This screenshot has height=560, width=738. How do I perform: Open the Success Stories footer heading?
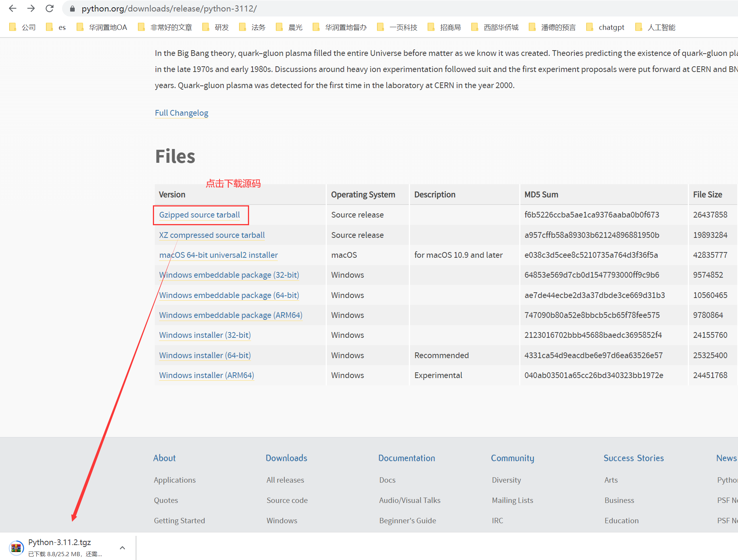633,458
